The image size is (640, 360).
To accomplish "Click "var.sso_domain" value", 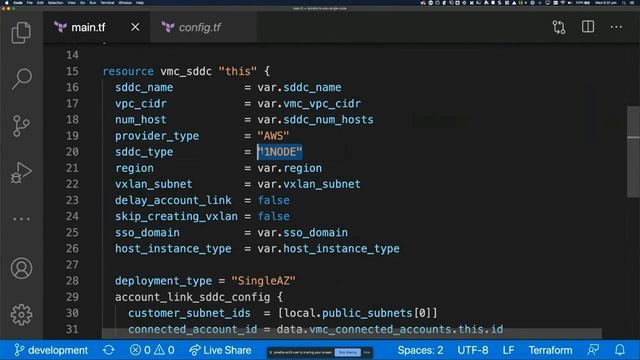I will click(x=302, y=232).
